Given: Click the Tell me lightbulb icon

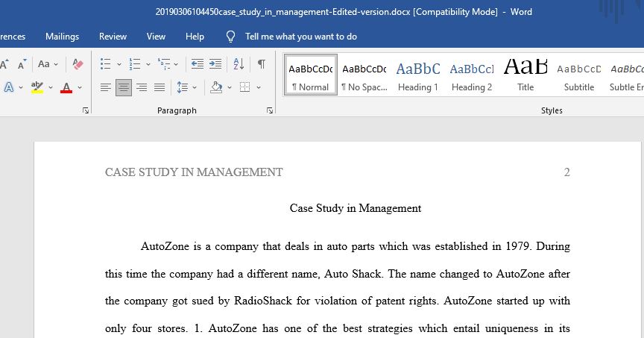Looking at the screenshot, I should tap(230, 37).
